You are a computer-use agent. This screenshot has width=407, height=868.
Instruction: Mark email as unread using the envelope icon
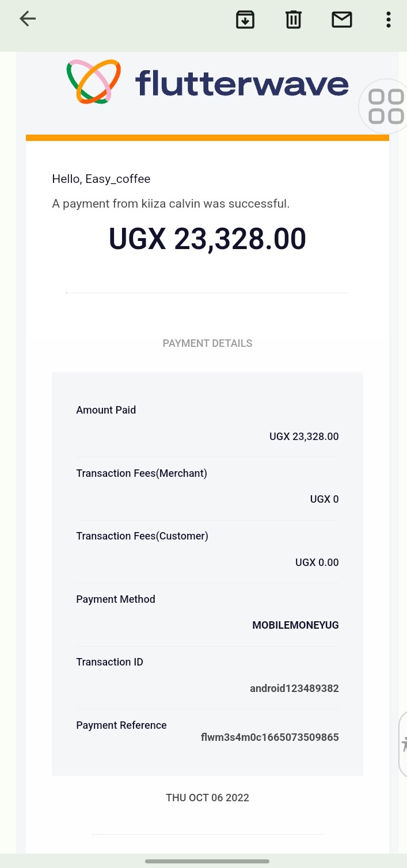(x=342, y=20)
